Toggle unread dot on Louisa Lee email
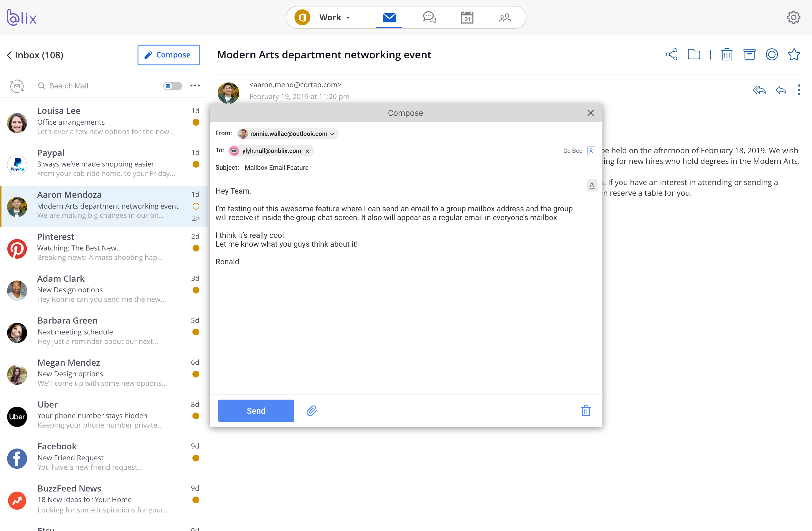Screen dimensions: 812x531 (x=196, y=122)
